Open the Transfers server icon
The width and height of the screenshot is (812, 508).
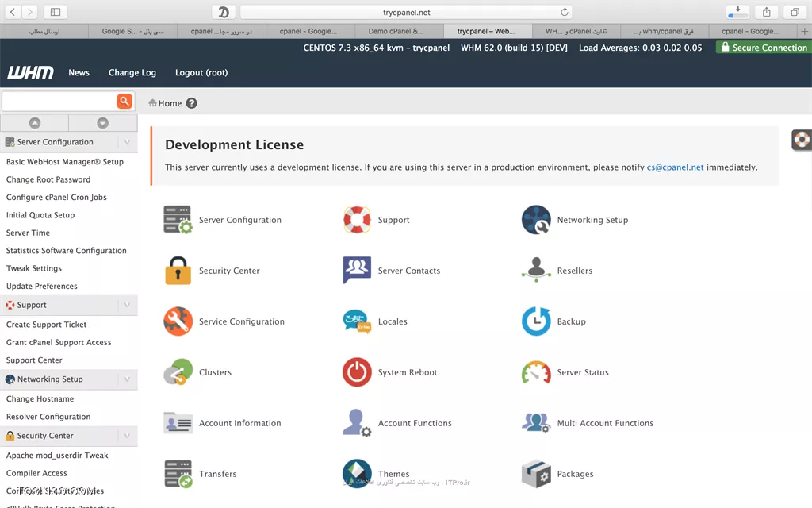point(178,473)
